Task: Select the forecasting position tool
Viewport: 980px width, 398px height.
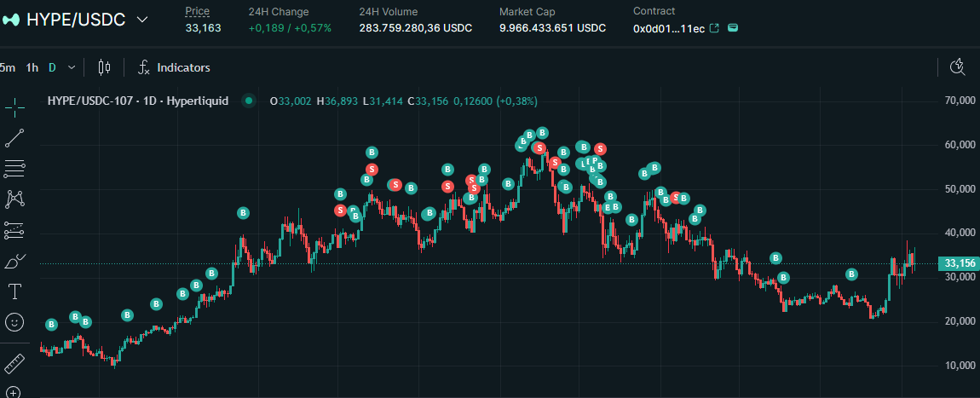Action: [x=14, y=231]
